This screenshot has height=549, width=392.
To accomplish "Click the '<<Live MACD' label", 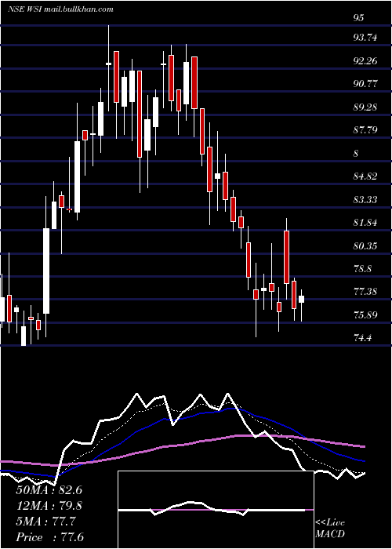I will (330, 528).
